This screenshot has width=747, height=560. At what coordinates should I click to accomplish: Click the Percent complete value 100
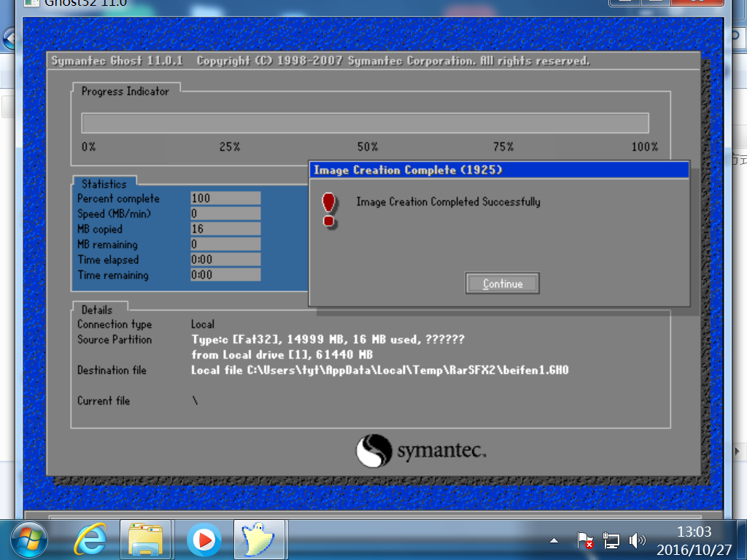(x=225, y=198)
